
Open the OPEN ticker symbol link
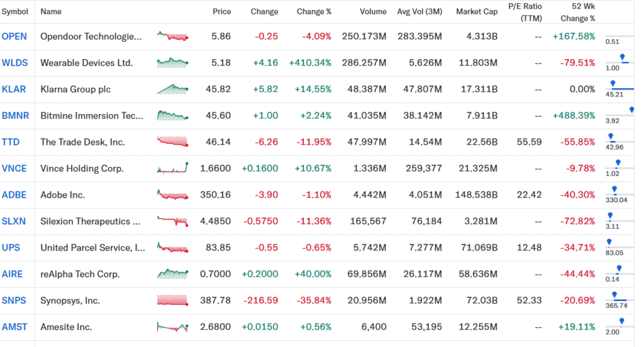[14, 37]
